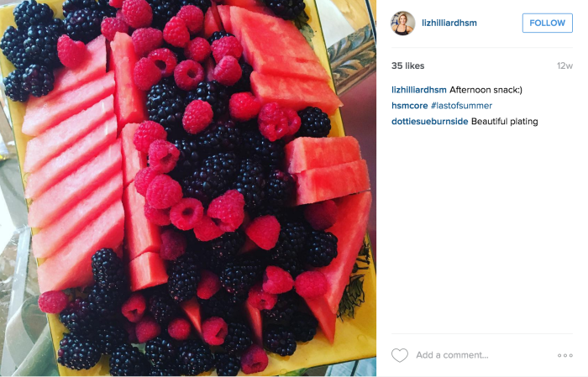Follow lizhilliardhsm with the FOLLOW button
The height and width of the screenshot is (377, 588).
tap(547, 23)
